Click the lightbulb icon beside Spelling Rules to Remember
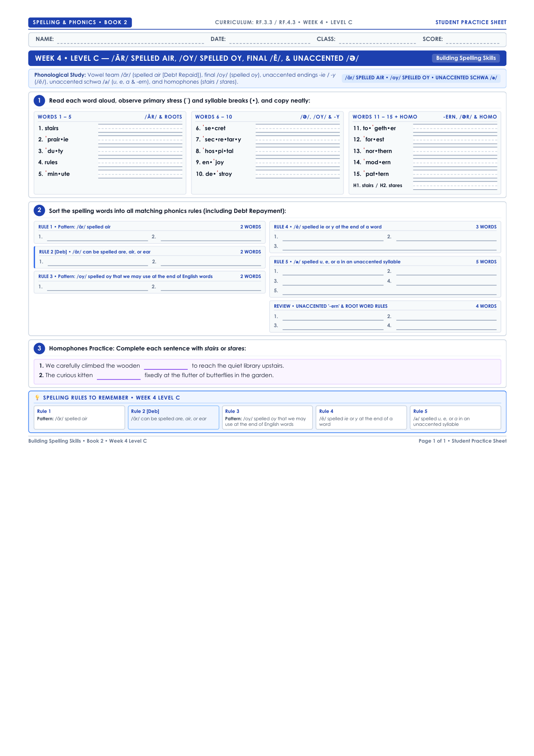Image resolution: width=534 pixels, height=756 pixels. point(37,398)
